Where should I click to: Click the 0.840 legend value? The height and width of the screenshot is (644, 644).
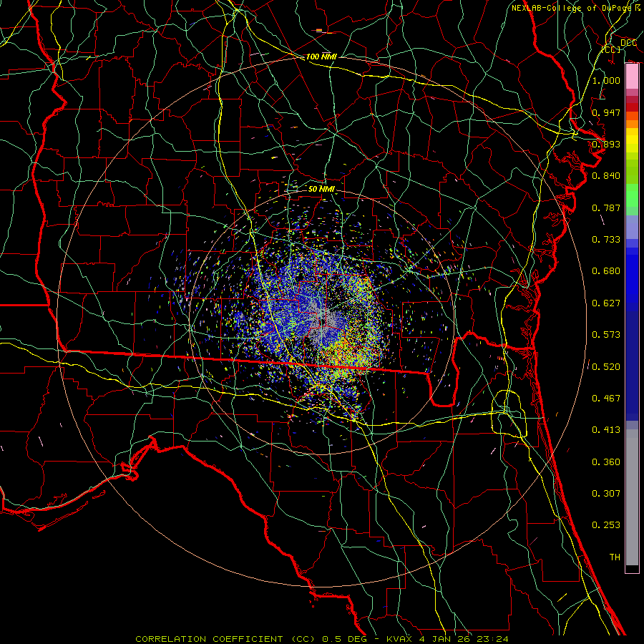click(x=606, y=176)
